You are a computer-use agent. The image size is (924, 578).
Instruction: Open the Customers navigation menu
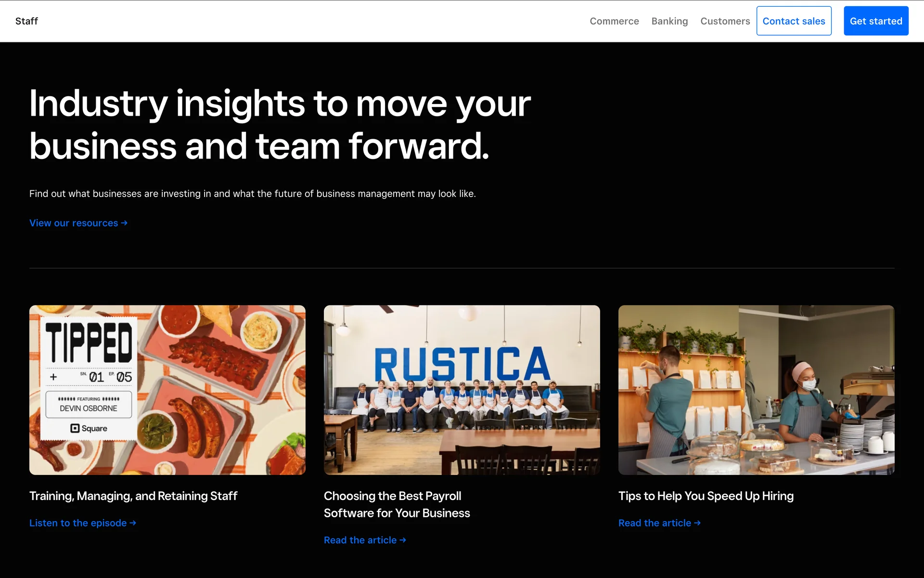(725, 21)
